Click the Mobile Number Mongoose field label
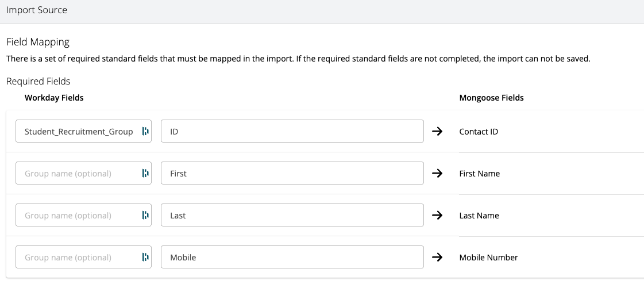 click(x=488, y=258)
